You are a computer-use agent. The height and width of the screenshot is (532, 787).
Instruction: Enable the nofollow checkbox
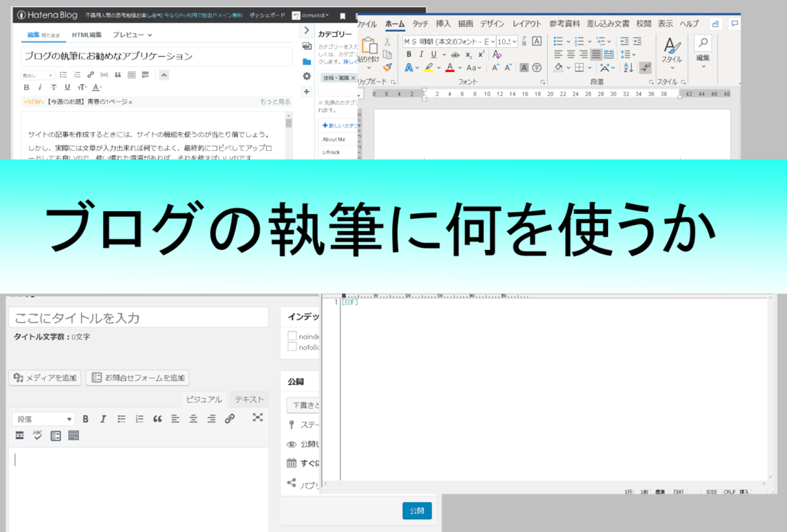click(x=293, y=346)
